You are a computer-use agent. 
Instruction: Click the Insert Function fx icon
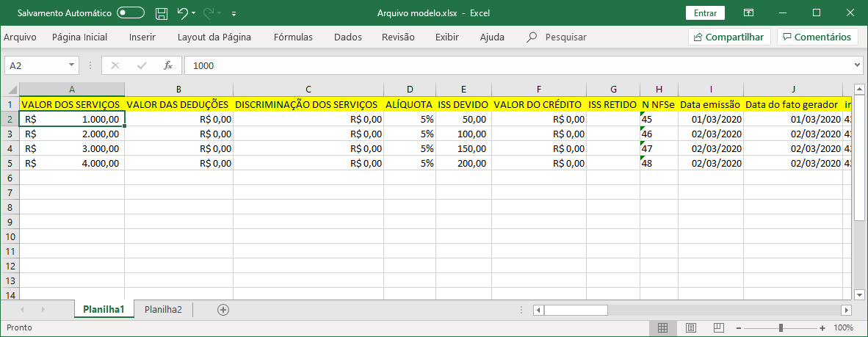168,65
